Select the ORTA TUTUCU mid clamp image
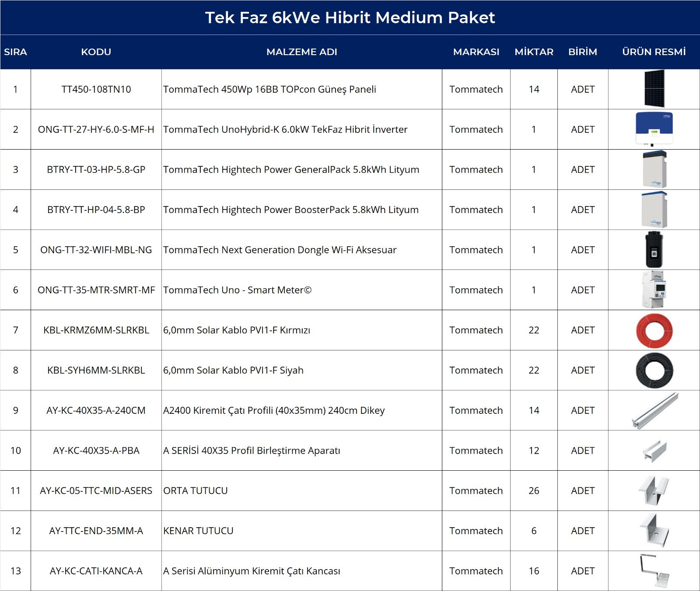The width and height of the screenshot is (700, 591). tap(654, 490)
